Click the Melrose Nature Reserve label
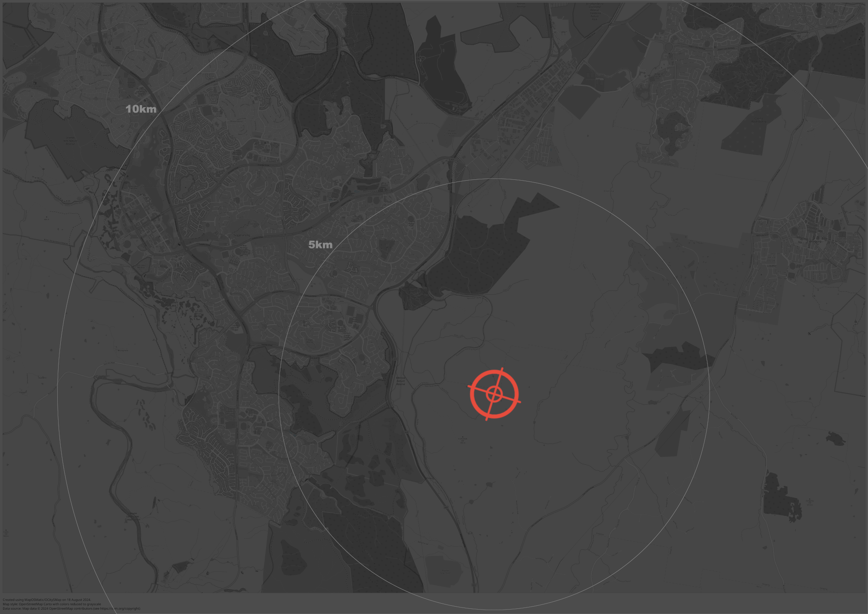This screenshot has height=614, width=868. click(x=401, y=381)
